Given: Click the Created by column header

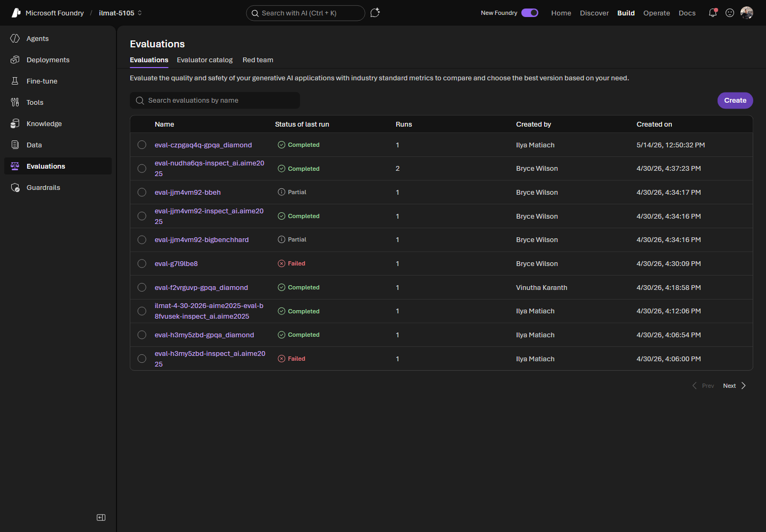Looking at the screenshot, I should pyautogui.click(x=534, y=124).
